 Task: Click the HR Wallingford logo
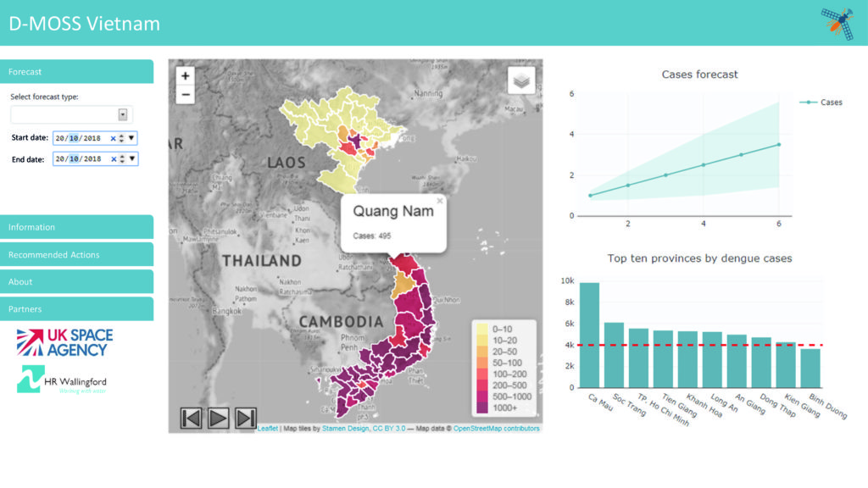tap(61, 380)
